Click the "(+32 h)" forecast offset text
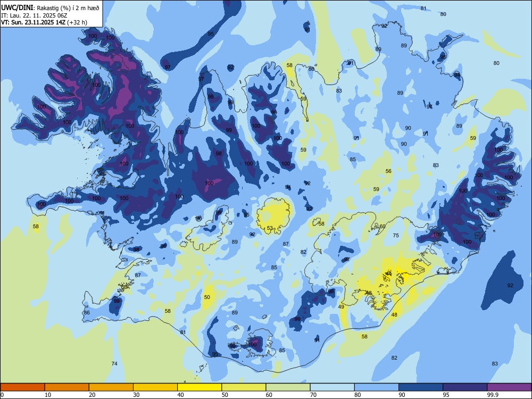 (x=77, y=22)
